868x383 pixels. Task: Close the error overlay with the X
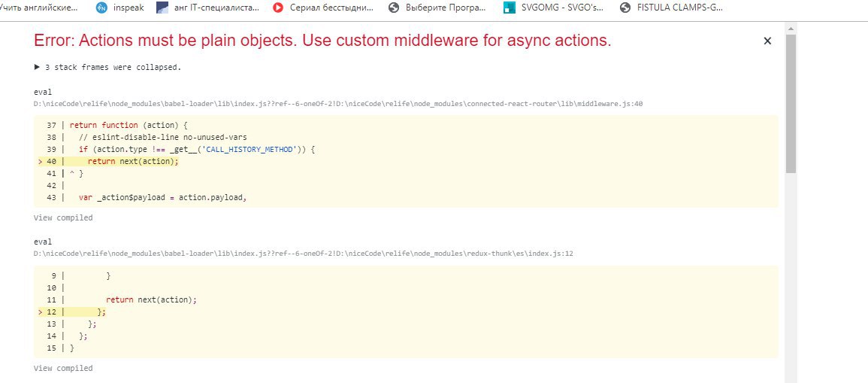767,41
